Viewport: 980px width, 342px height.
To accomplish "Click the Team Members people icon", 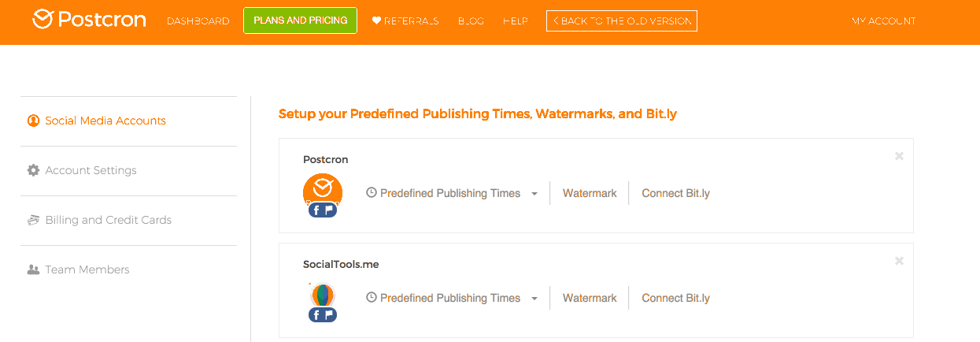I will [x=33, y=270].
